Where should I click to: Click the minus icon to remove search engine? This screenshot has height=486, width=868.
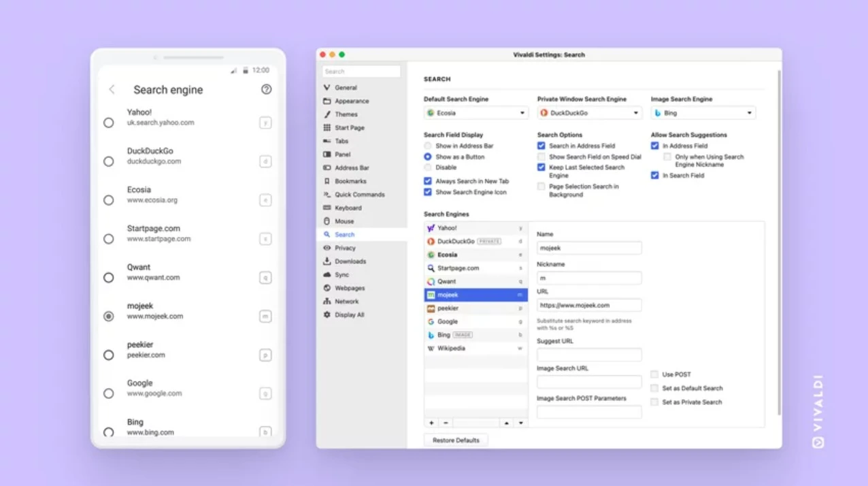445,423
